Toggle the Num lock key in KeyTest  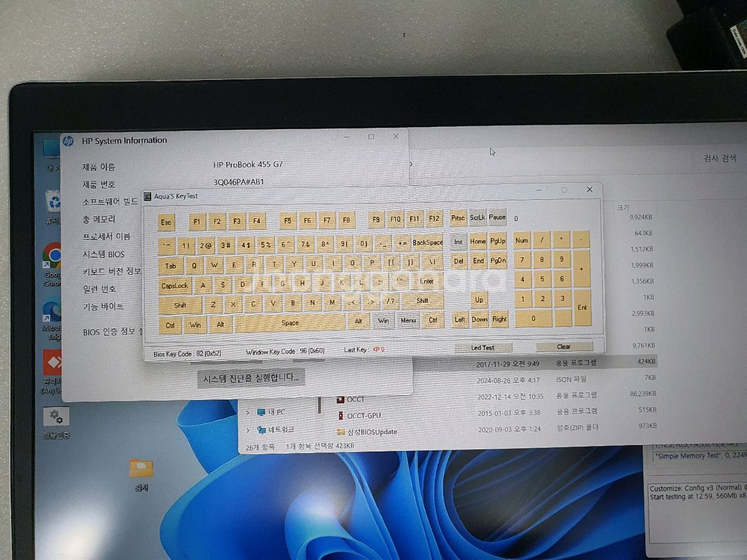[x=522, y=240]
